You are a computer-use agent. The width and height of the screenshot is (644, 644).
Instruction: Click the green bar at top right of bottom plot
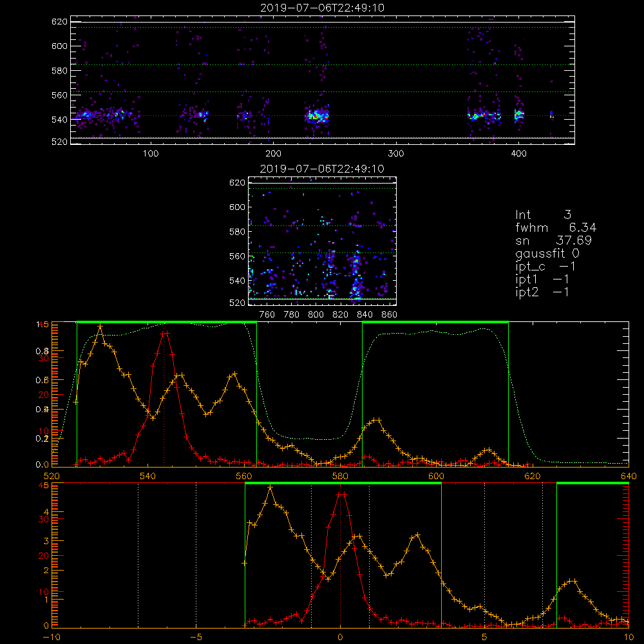point(592,483)
